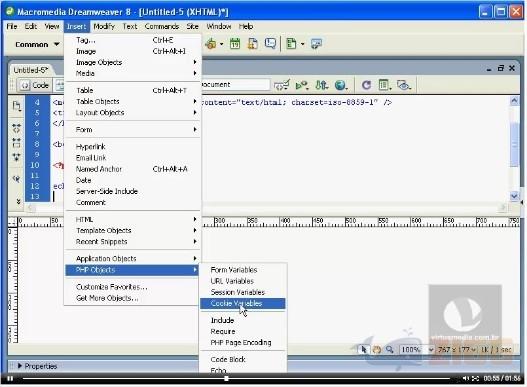Viewport: 527px width, 387px height.
Task: Choose PHP Page Encoding entry
Action: point(243,342)
